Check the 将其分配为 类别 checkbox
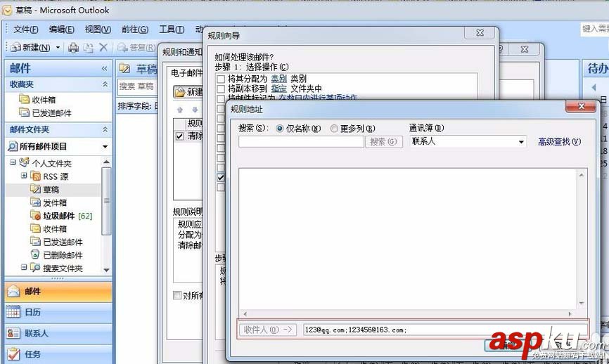This screenshot has height=364, width=609. [x=221, y=79]
